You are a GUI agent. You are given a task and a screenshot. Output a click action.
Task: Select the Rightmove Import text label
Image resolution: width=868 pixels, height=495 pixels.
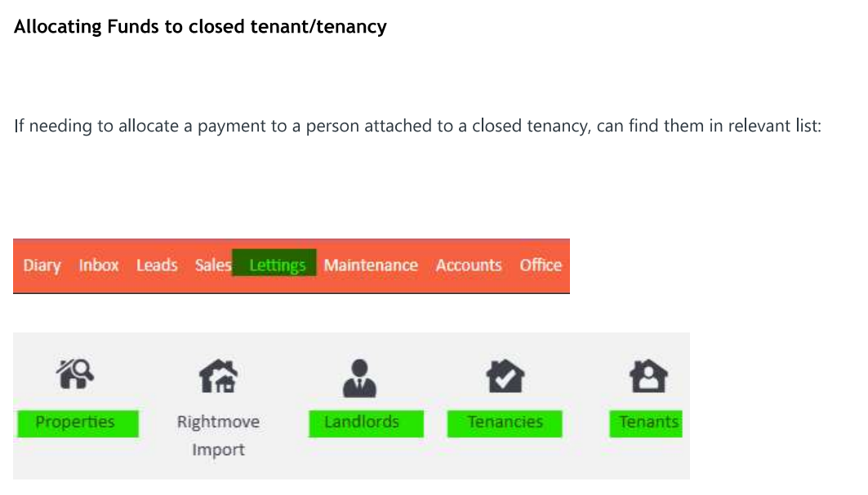point(218,435)
